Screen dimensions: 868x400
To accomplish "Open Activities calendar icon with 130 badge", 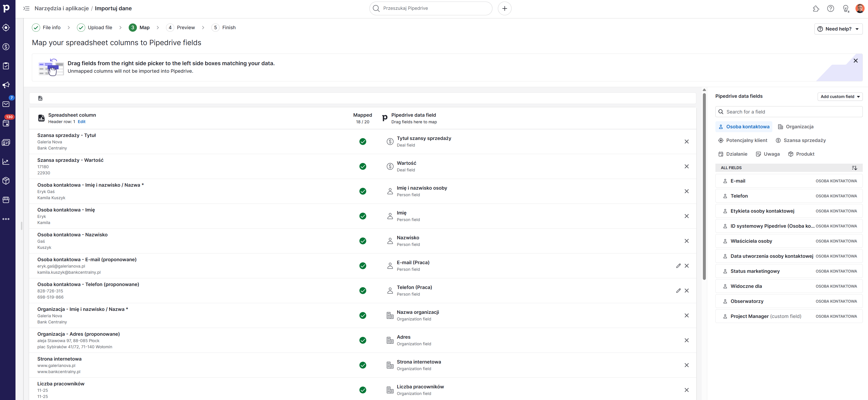I will click(x=6, y=124).
